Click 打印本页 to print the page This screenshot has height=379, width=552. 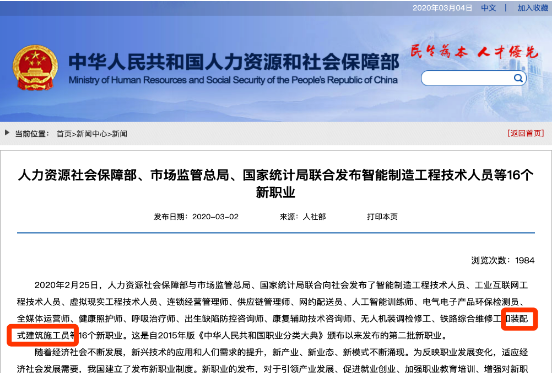pos(382,217)
